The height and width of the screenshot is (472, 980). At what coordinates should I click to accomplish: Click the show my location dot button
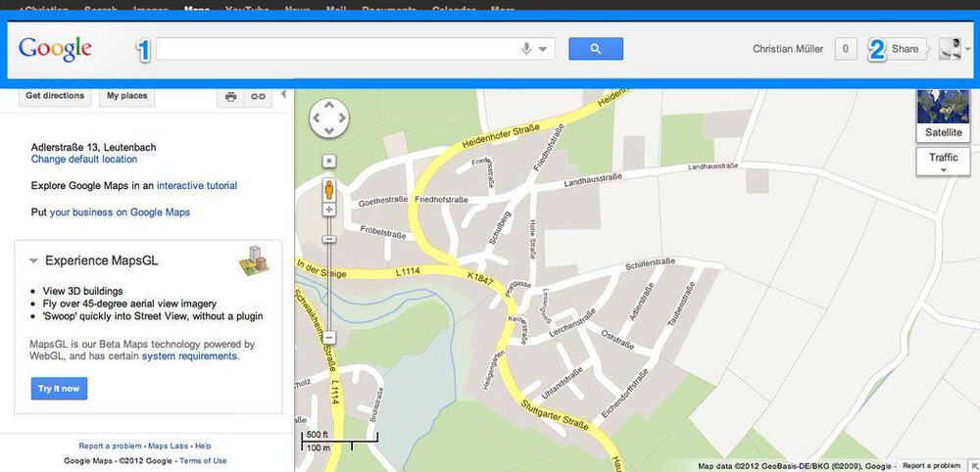329,162
